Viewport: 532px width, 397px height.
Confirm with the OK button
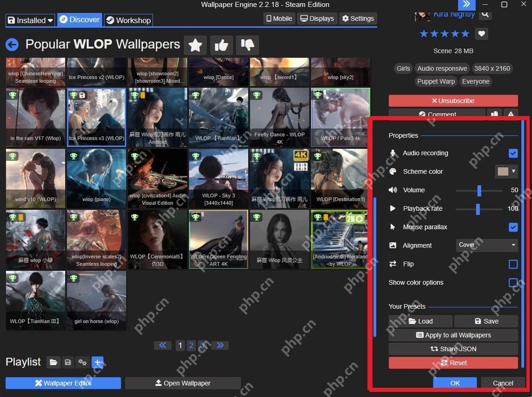pyautogui.click(x=455, y=383)
